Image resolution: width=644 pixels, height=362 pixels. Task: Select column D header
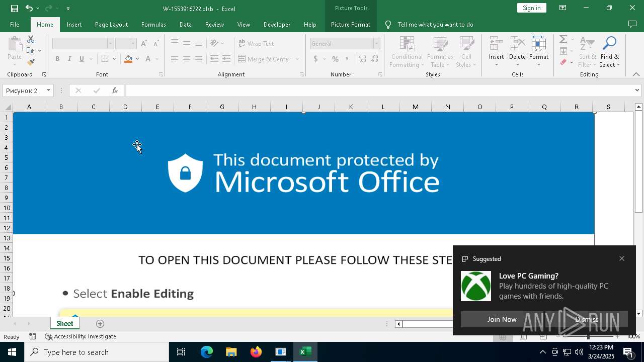[125, 107]
